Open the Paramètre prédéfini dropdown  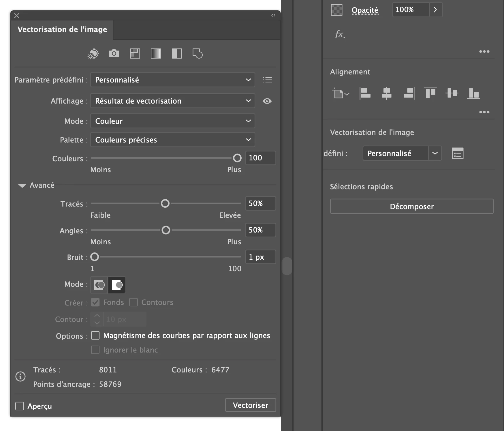click(x=173, y=80)
